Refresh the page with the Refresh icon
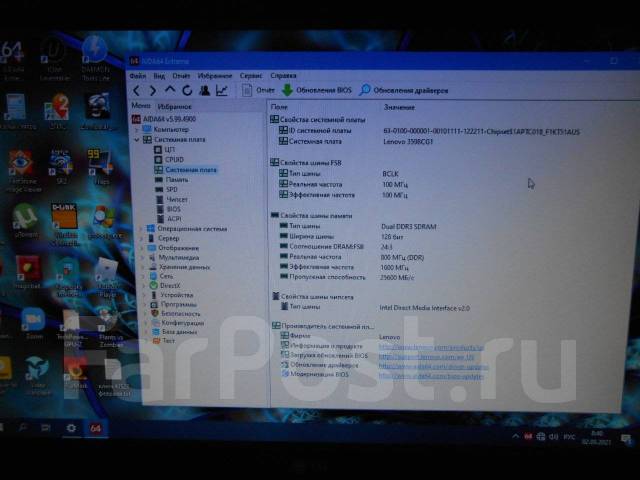The height and width of the screenshot is (480, 640). click(187, 90)
